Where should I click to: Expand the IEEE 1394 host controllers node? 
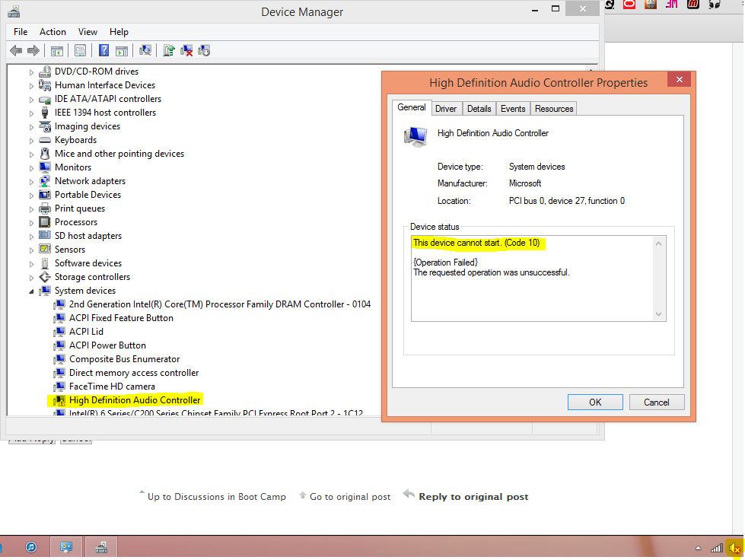[31, 113]
